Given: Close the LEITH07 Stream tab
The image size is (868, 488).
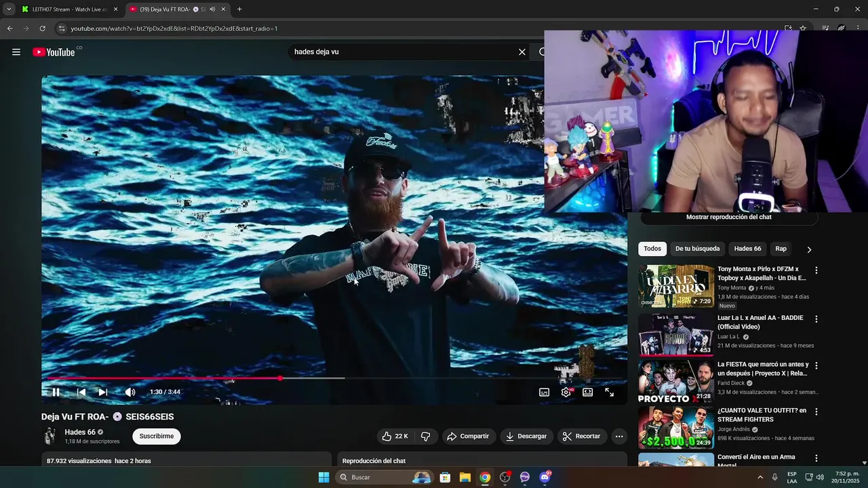Looking at the screenshot, I should tap(115, 9).
